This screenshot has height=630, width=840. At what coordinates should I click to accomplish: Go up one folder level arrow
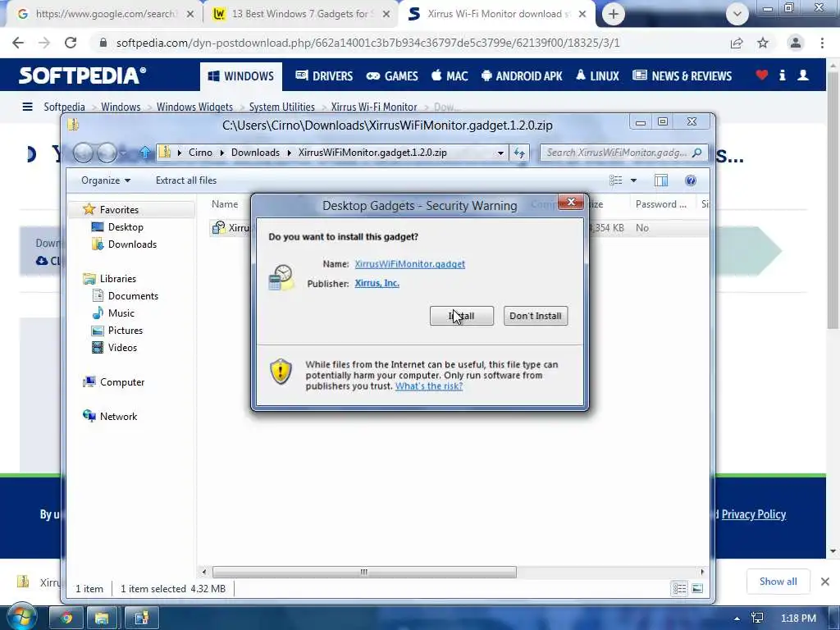click(144, 153)
